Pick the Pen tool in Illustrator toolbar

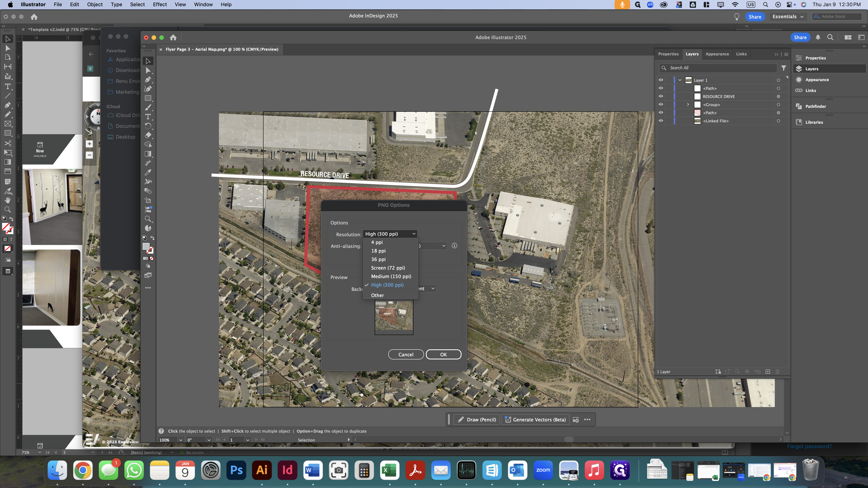(x=148, y=80)
